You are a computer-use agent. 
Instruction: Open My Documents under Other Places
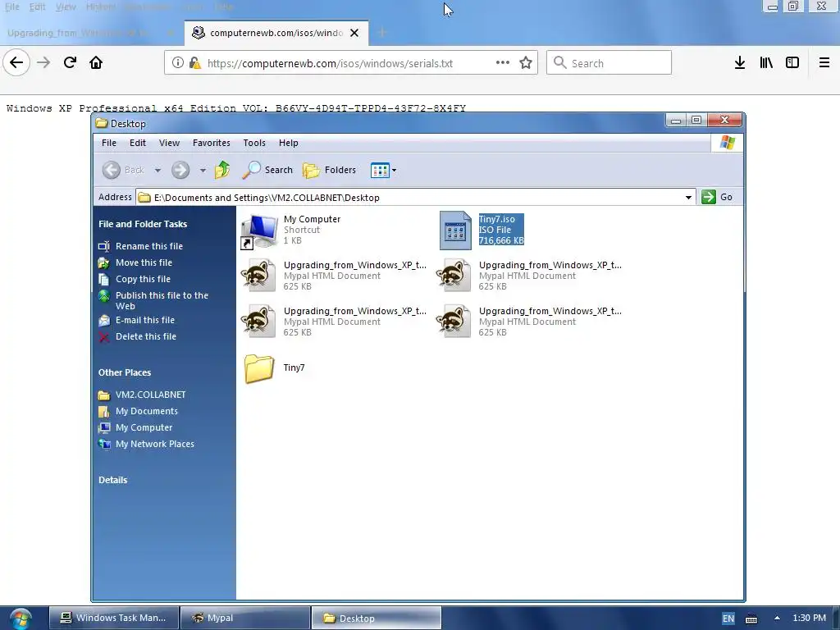(138, 411)
